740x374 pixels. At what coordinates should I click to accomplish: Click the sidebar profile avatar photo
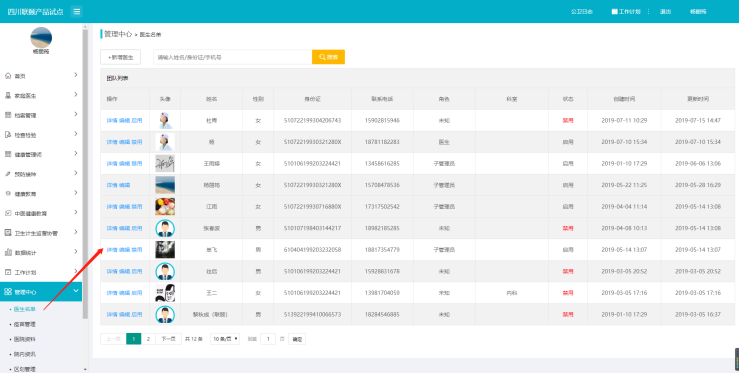[x=41, y=37]
